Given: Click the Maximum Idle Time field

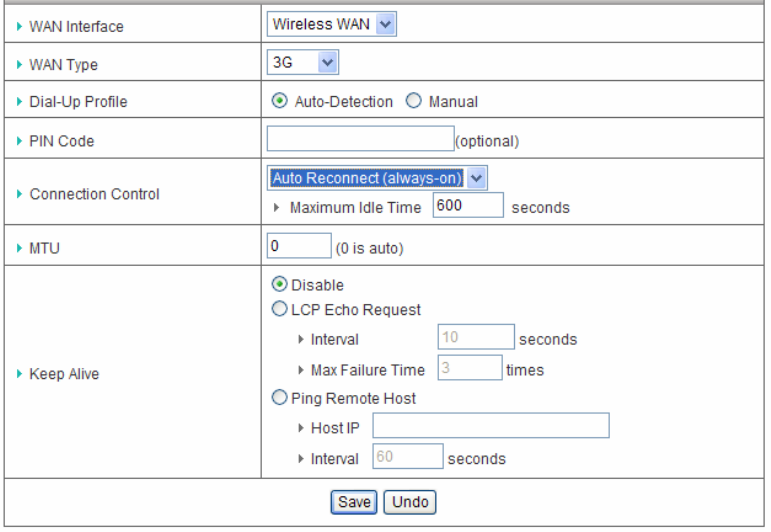Looking at the screenshot, I should coord(468,206).
